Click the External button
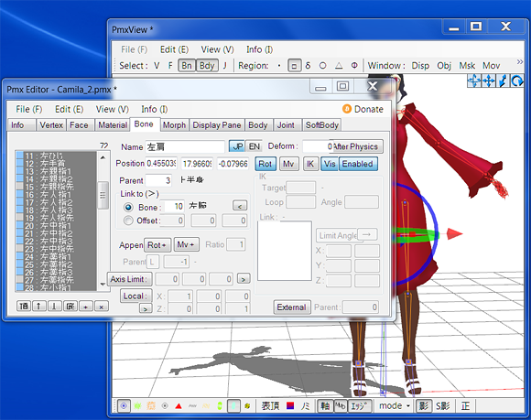 coord(291,307)
